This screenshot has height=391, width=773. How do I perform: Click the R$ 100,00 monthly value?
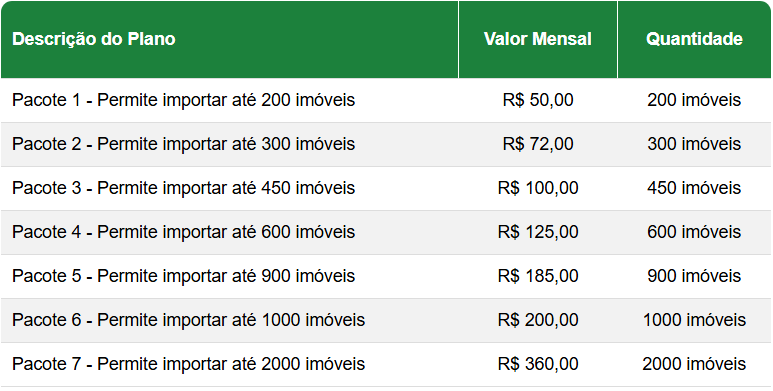[x=538, y=188]
